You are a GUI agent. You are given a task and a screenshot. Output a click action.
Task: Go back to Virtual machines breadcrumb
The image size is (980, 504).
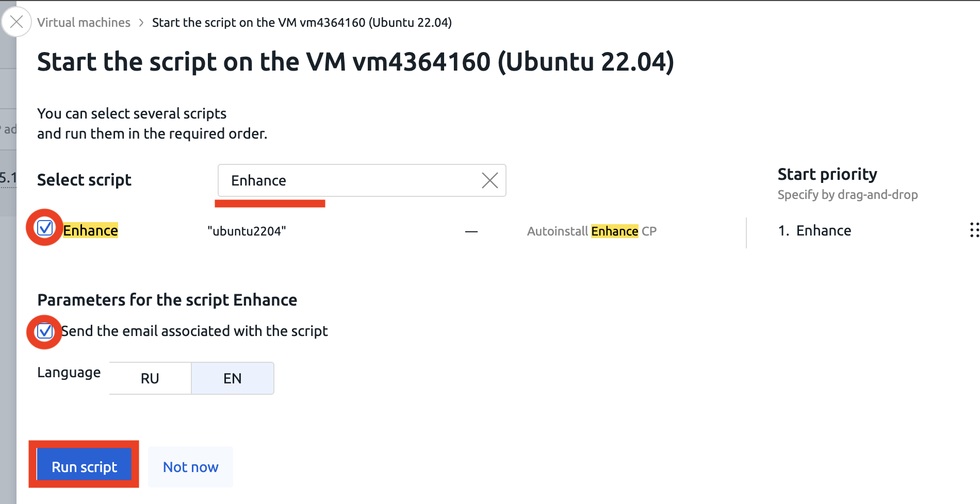[84, 23]
